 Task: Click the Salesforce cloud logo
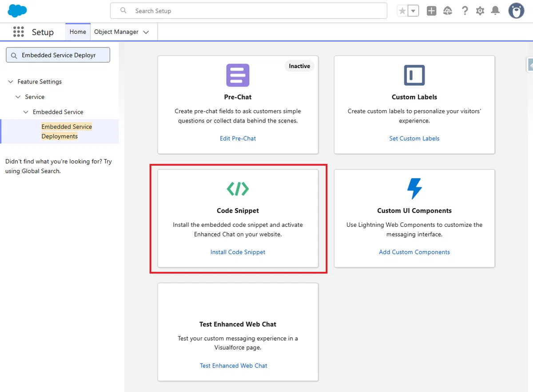(17, 11)
